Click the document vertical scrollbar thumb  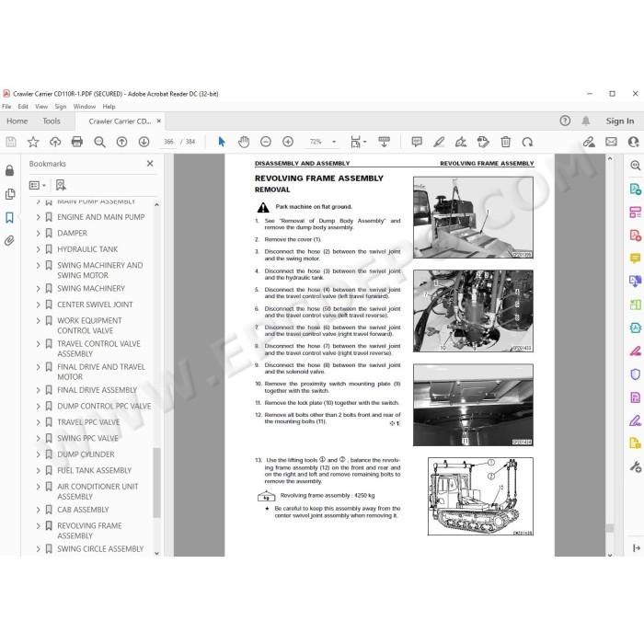pyautogui.click(x=610, y=528)
